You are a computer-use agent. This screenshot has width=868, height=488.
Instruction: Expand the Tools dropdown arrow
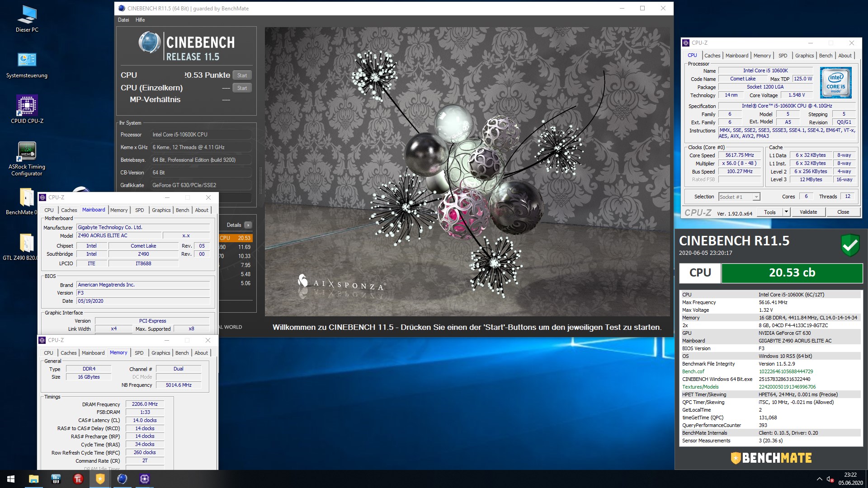[786, 212]
